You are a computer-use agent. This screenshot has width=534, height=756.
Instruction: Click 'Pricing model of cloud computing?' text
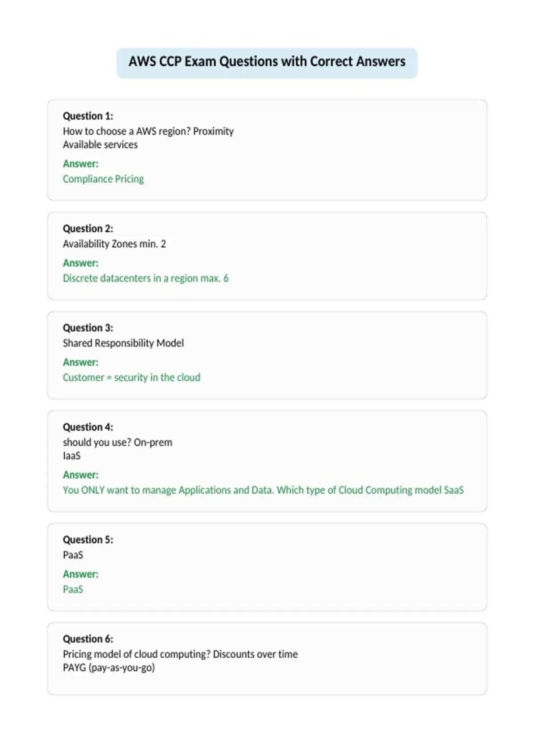pyautogui.click(x=137, y=654)
